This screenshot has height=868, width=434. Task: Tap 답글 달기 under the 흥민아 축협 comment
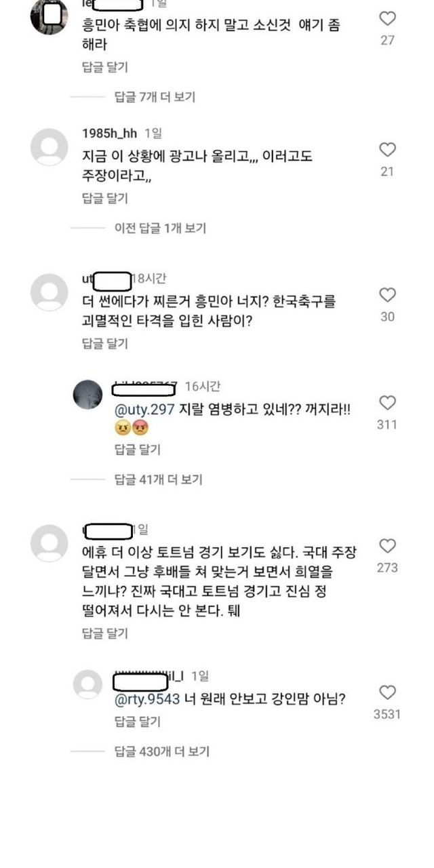click(x=104, y=67)
